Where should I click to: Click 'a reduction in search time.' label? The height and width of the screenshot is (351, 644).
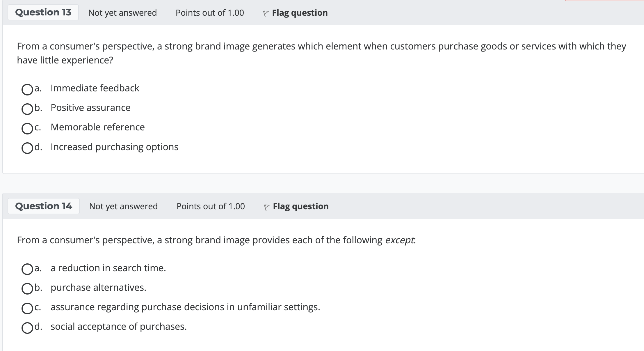(108, 268)
